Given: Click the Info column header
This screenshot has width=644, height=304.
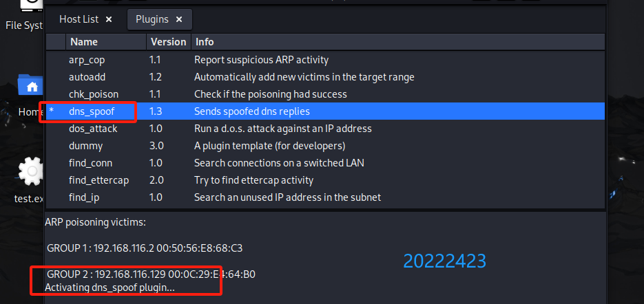Looking at the screenshot, I should coord(204,42).
